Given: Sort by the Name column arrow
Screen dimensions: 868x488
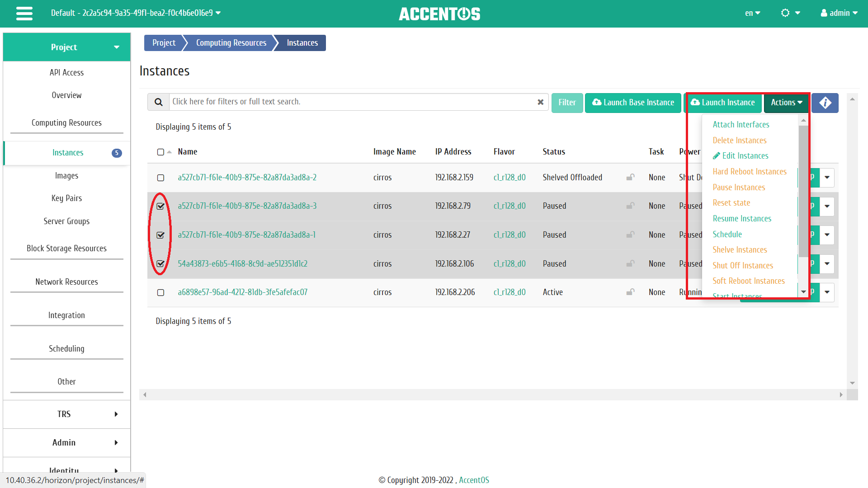Looking at the screenshot, I should coord(170,152).
